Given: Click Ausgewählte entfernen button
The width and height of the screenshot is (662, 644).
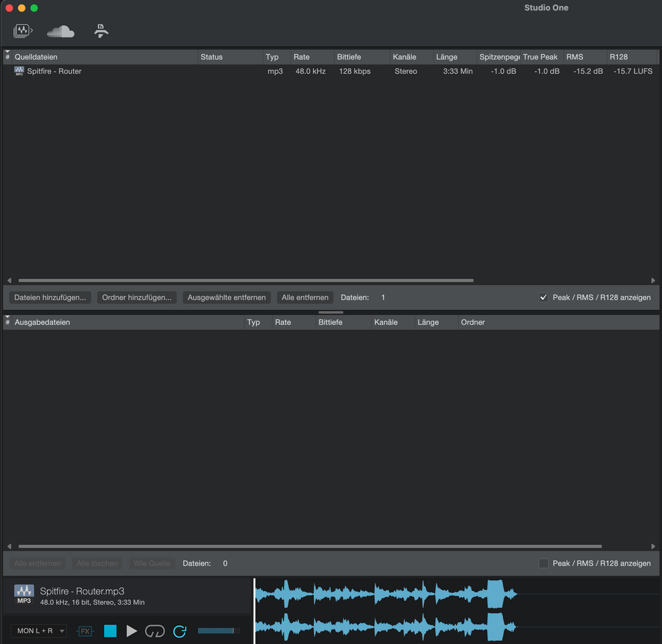Looking at the screenshot, I should click(227, 297).
